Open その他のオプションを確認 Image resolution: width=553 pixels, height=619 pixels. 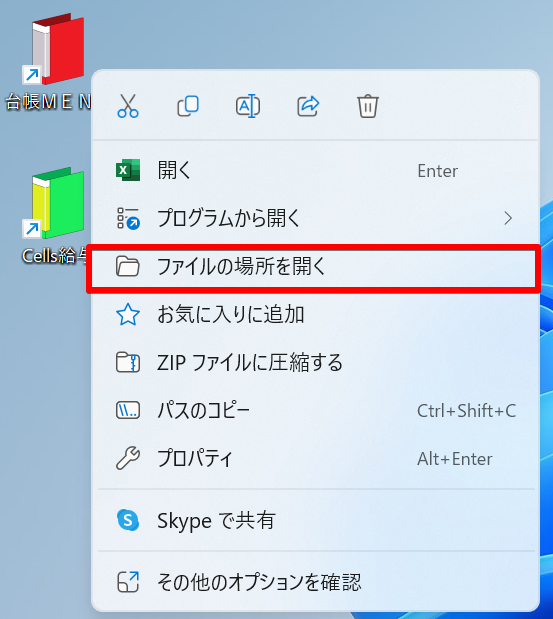(316, 582)
